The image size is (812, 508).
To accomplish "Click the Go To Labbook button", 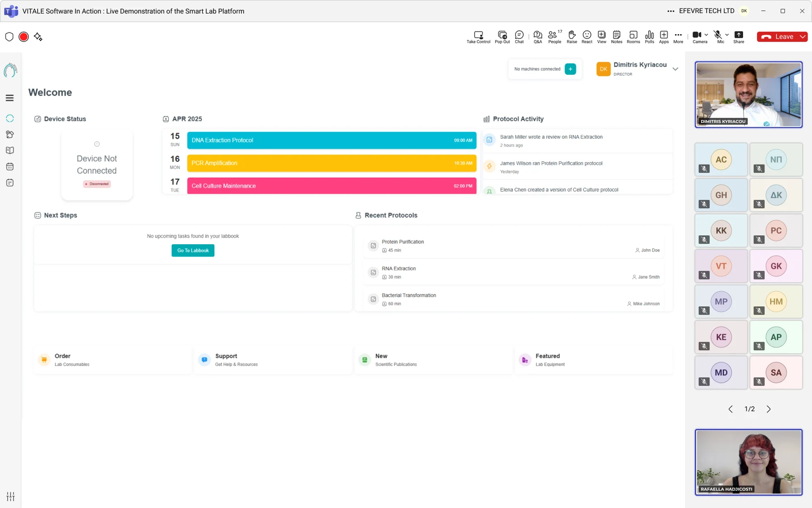I will 193,251.
